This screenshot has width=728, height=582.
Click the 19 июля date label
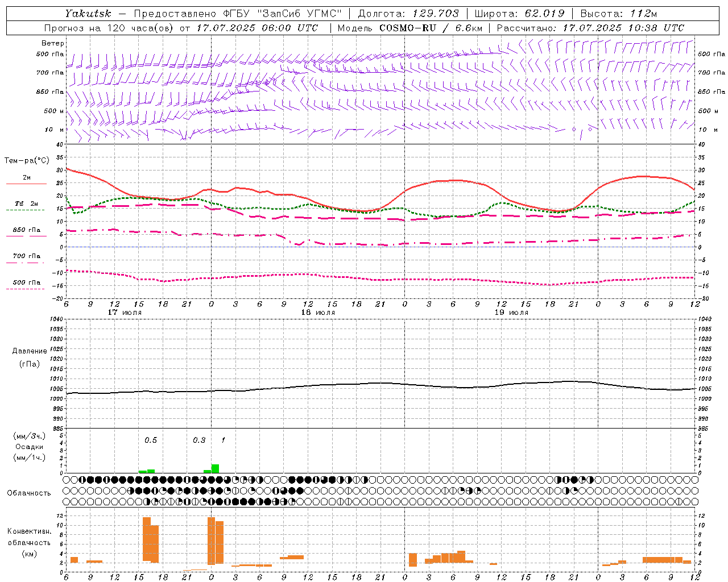(511, 313)
